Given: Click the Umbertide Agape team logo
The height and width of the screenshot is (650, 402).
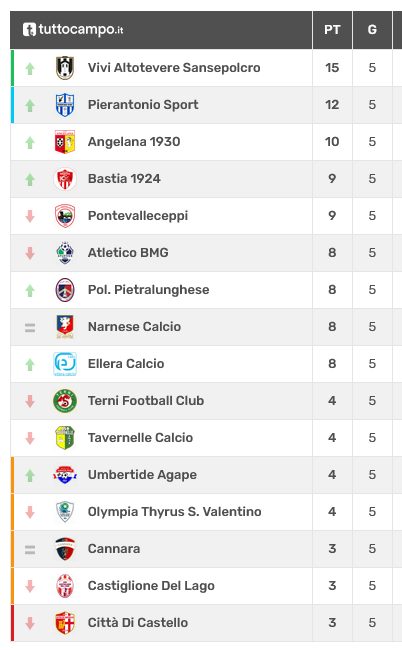Looking at the screenshot, I should (x=65, y=475).
